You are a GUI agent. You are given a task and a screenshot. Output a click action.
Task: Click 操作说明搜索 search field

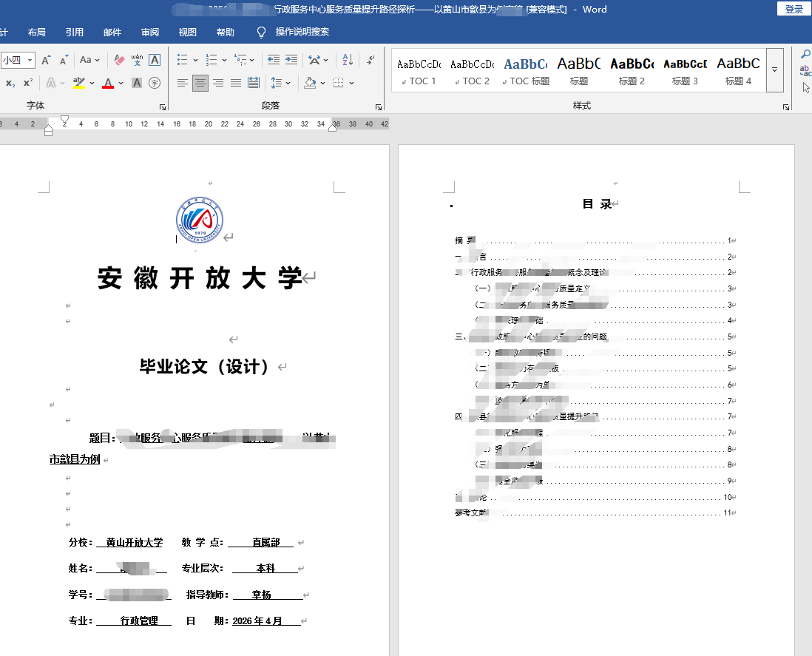coord(302,32)
